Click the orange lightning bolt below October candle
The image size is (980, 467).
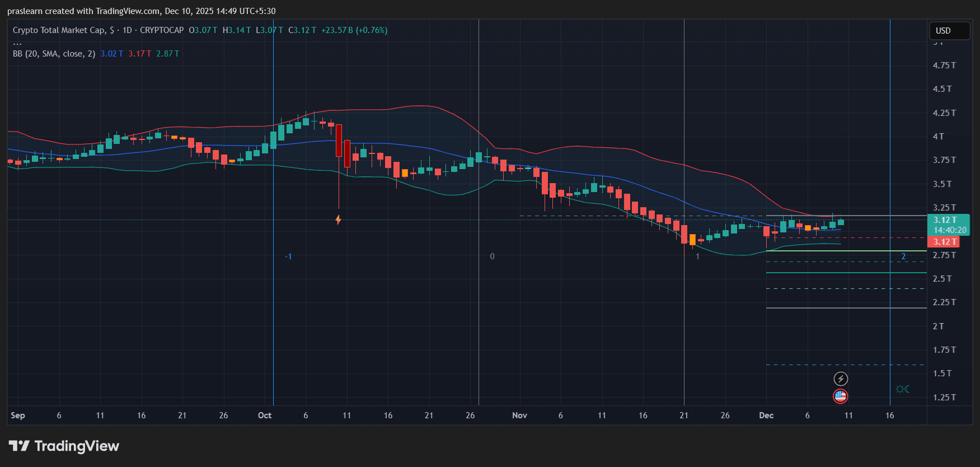[338, 220]
